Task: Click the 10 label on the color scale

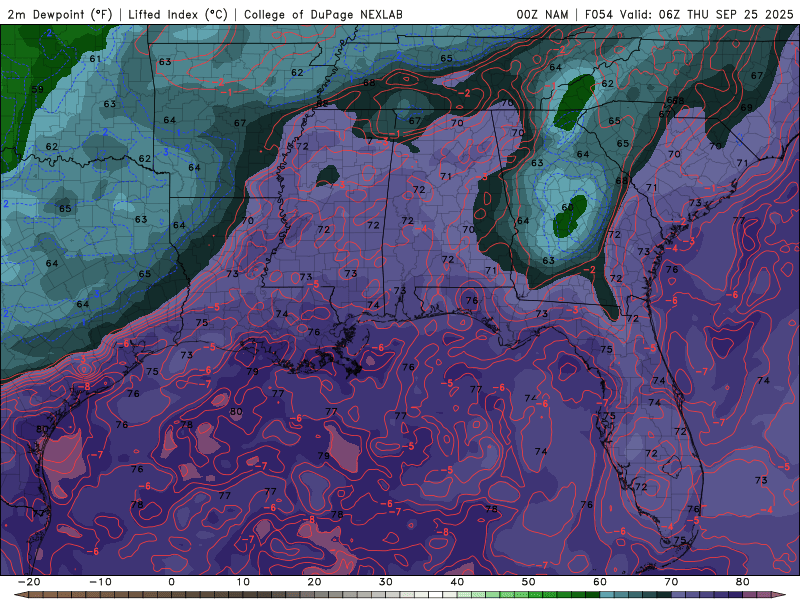Action: (x=243, y=582)
